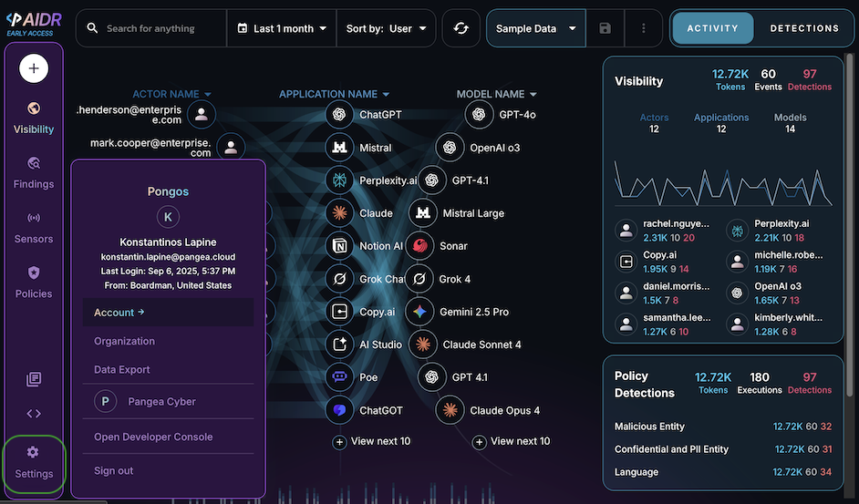Click Confidential and PII Entity policy row

723,449
